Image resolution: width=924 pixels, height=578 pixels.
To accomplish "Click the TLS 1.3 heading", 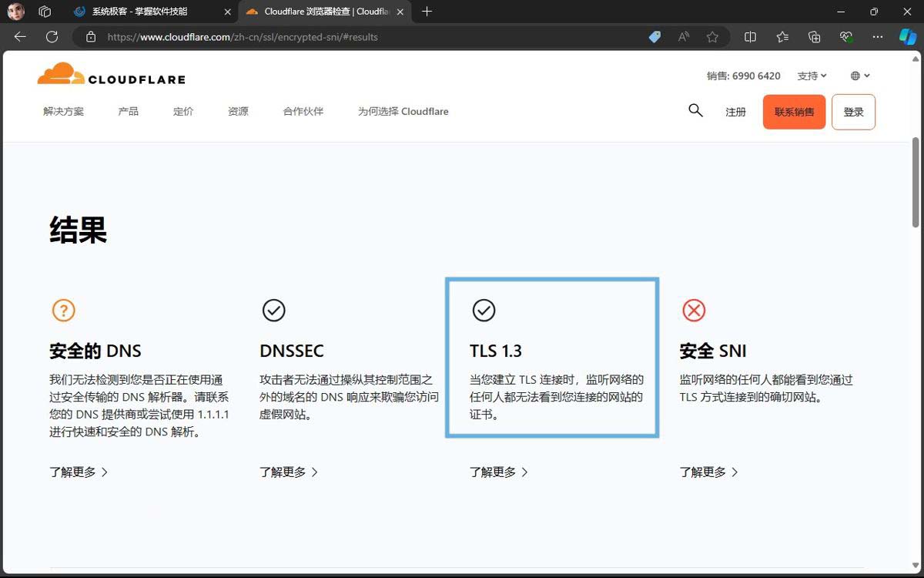I will 496,351.
